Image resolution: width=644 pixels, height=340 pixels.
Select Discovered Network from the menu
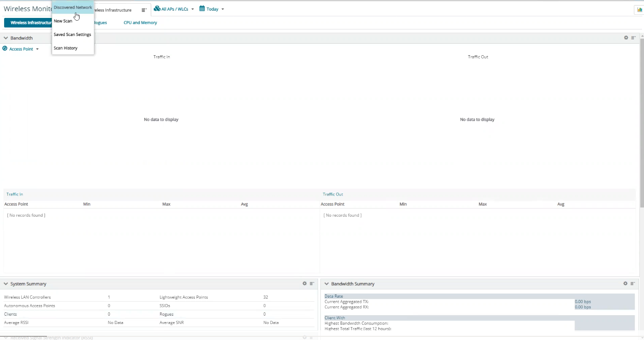click(x=73, y=7)
